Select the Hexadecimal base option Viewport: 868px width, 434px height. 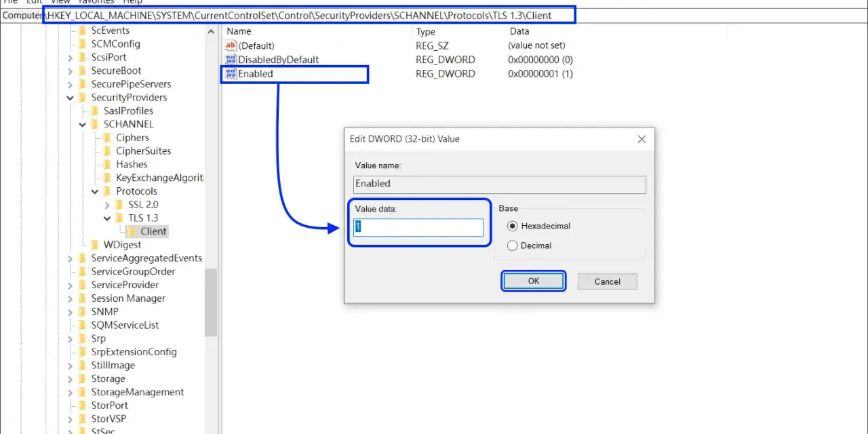[x=513, y=226]
